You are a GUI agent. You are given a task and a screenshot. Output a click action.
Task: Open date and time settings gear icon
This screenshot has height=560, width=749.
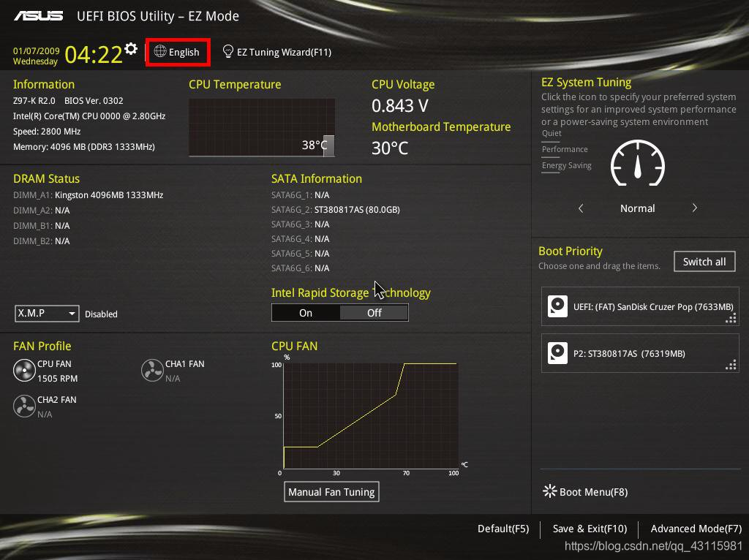(131, 48)
